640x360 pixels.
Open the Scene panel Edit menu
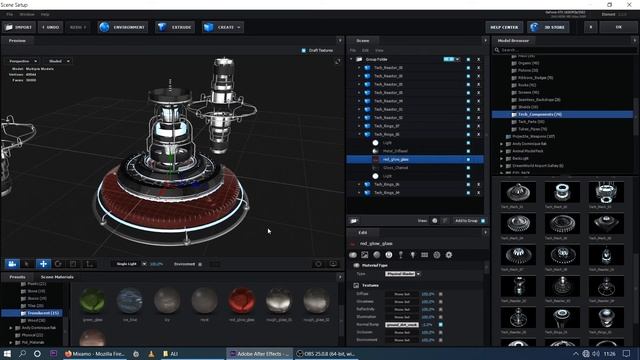pos(365,50)
